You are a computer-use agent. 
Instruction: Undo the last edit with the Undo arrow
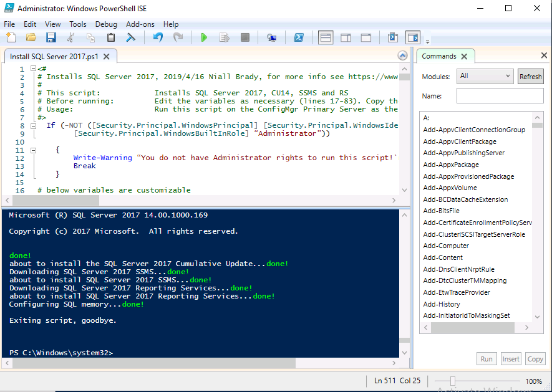pos(158,37)
